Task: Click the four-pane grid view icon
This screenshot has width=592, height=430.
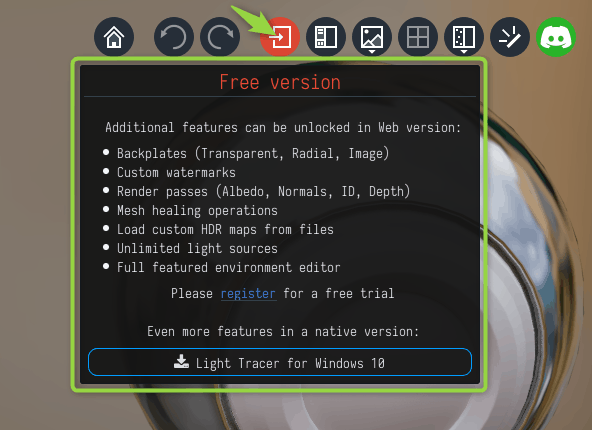Action: pyautogui.click(x=418, y=37)
